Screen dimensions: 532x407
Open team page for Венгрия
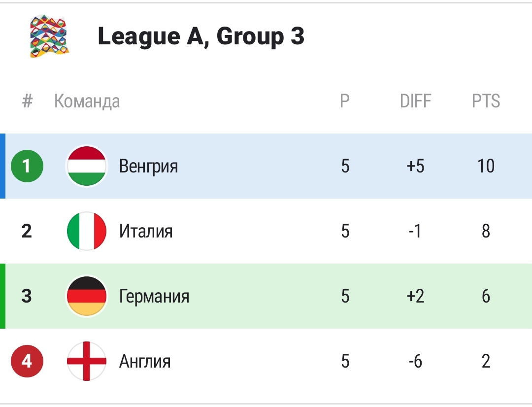(x=148, y=167)
